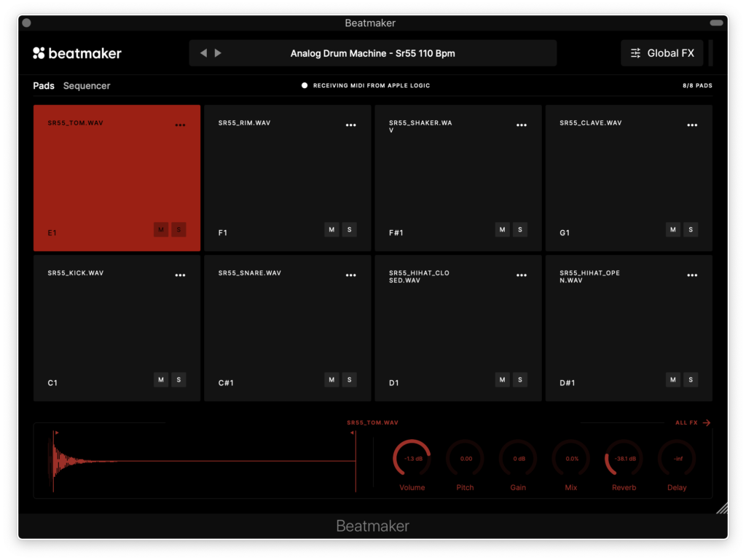Mute the C1 kick pad
Screen dimensions: 746x560
[161, 380]
